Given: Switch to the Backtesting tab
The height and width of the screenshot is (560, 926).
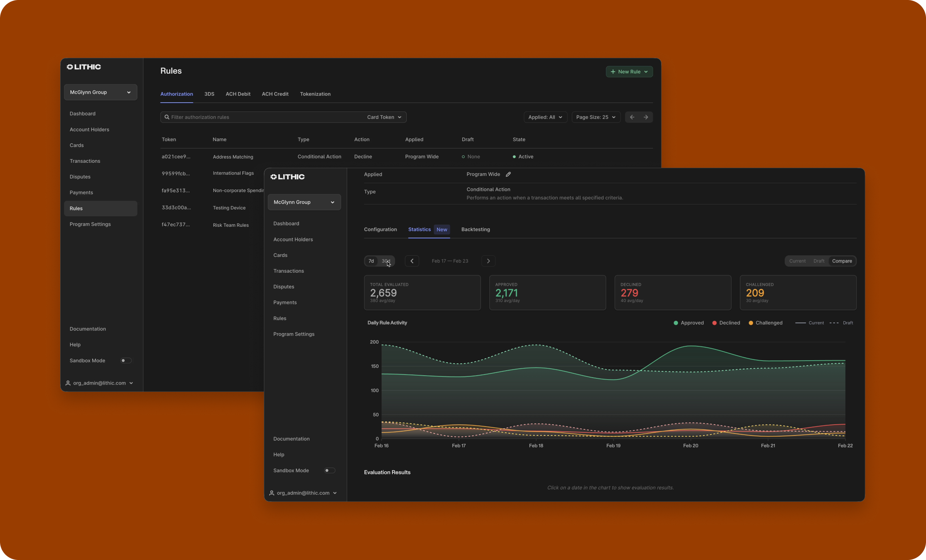Looking at the screenshot, I should pyautogui.click(x=475, y=229).
